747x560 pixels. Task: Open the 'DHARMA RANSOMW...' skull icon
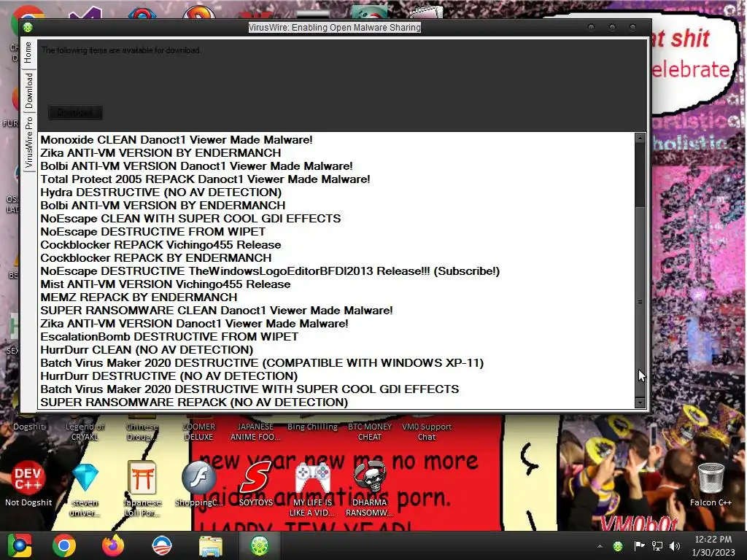[370, 488]
